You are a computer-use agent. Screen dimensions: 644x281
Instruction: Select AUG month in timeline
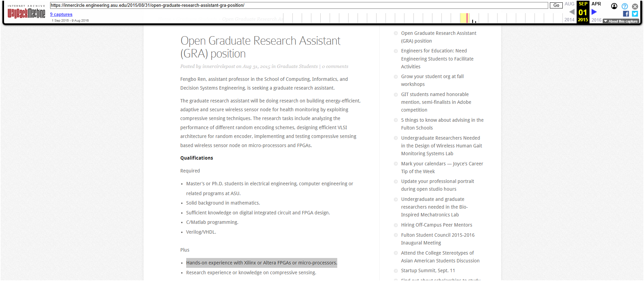(x=570, y=4)
